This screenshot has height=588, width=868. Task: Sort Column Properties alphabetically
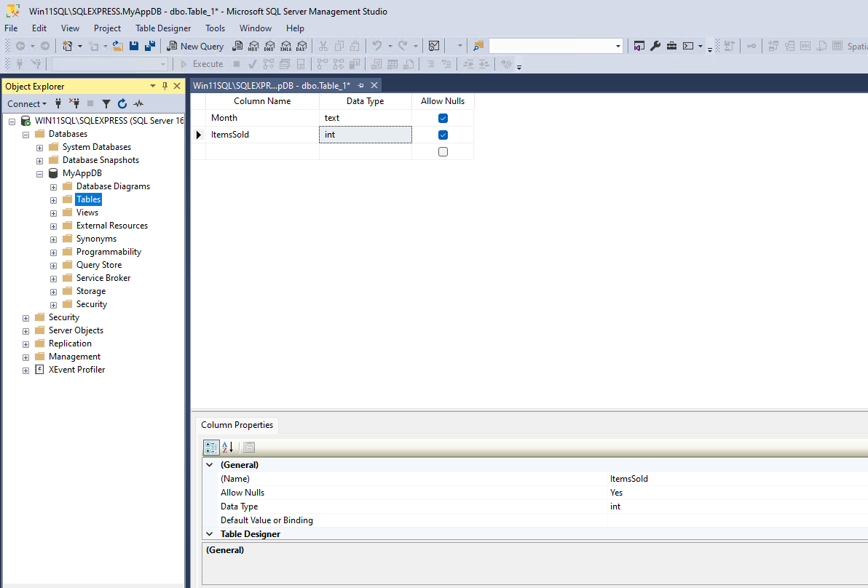coord(227,447)
